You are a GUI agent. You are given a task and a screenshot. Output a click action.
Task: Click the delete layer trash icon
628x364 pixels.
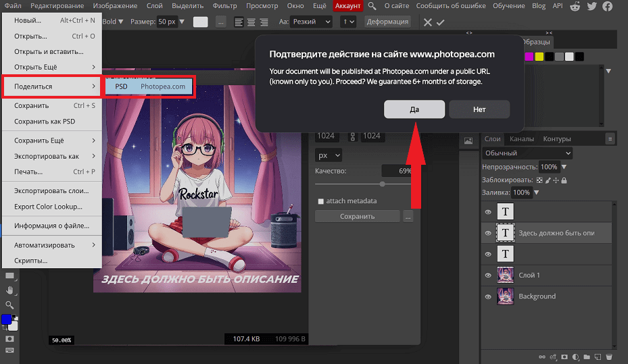[x=609, y=357]
